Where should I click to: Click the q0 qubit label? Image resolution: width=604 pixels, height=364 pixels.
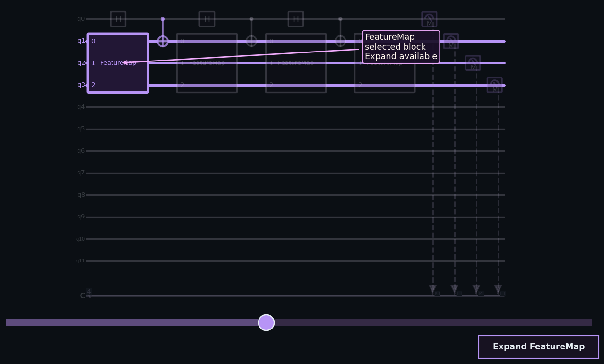point(81,19)
